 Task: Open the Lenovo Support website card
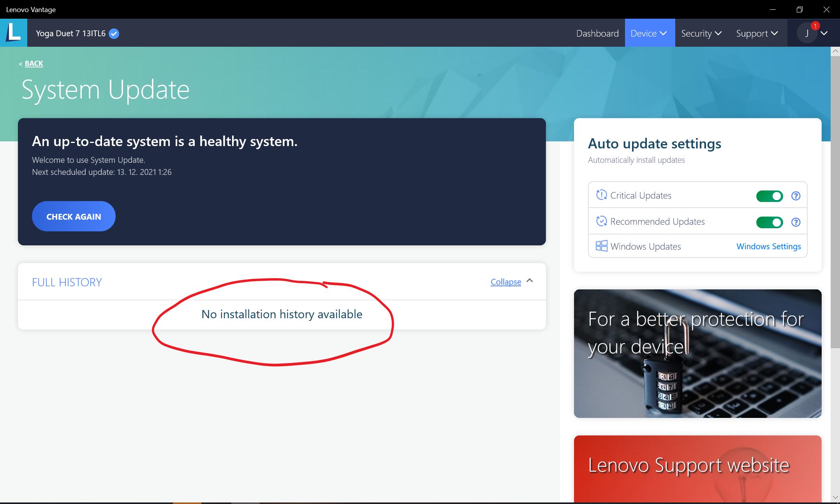[x=697, y=469]
